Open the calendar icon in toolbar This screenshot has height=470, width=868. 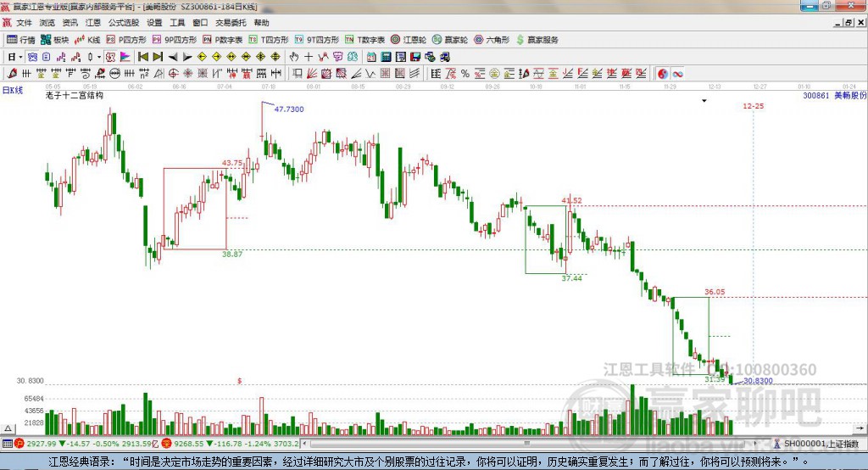[371, 57]
